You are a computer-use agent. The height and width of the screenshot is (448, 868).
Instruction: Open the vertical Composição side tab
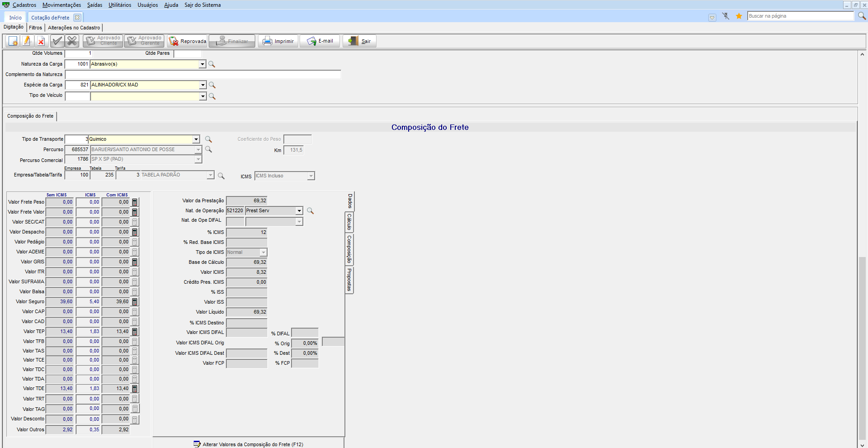pyautogui.click(x=349, y=249)
